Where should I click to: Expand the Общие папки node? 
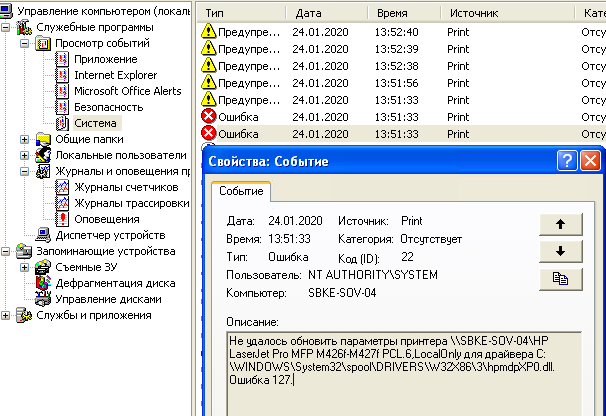25,139
